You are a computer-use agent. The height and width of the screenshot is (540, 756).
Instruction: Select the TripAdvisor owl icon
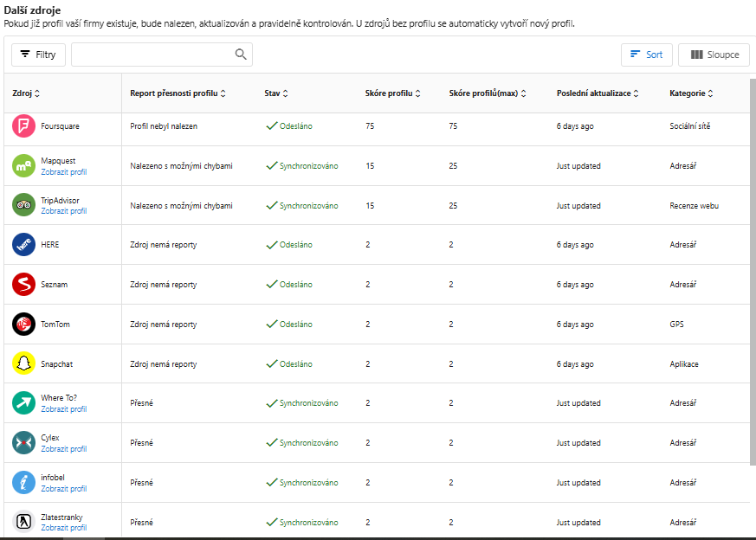pyautogui.click(x=23, y=205)
